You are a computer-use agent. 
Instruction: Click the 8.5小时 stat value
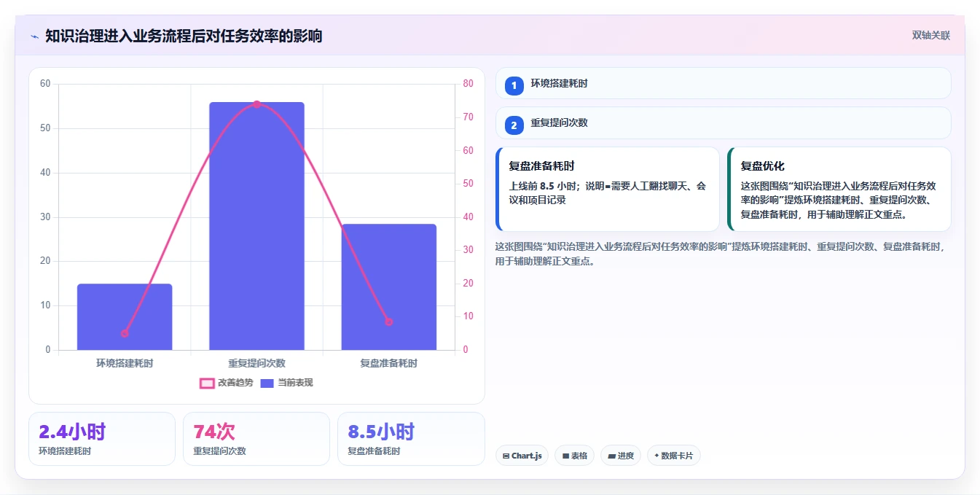(381, 432)
